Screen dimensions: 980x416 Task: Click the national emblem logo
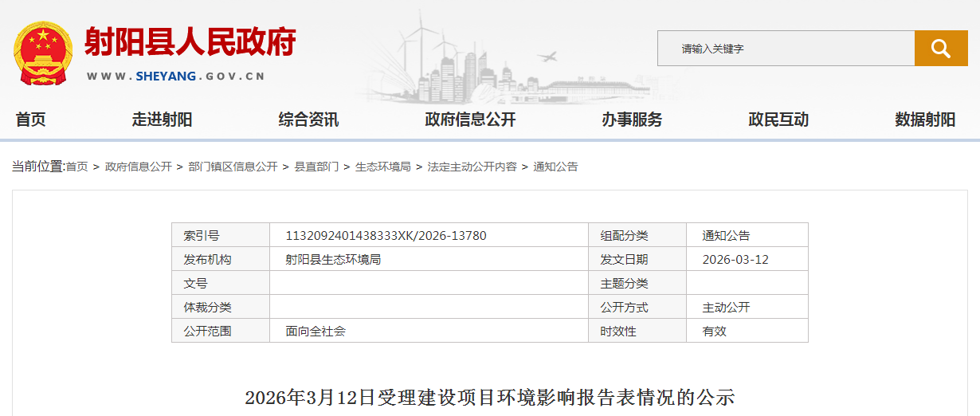pyautogui.click(x=43, y=53)
